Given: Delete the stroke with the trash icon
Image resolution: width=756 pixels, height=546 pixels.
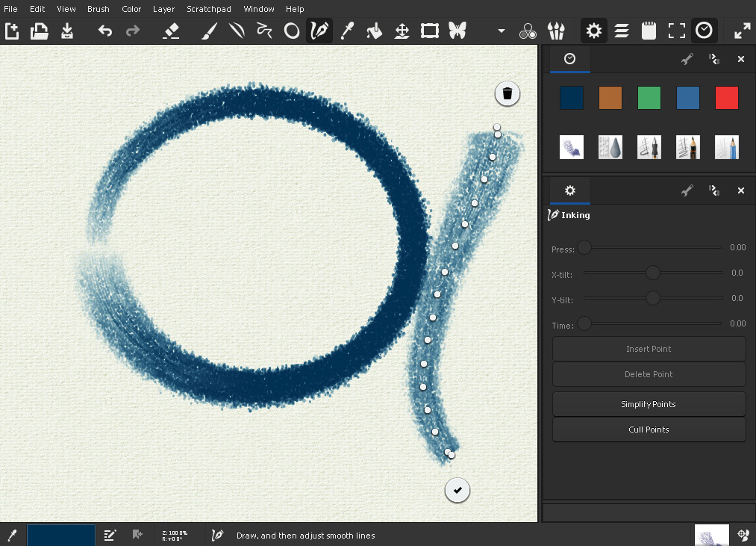Looking at the screenshot, I should [x=507, y=93].
